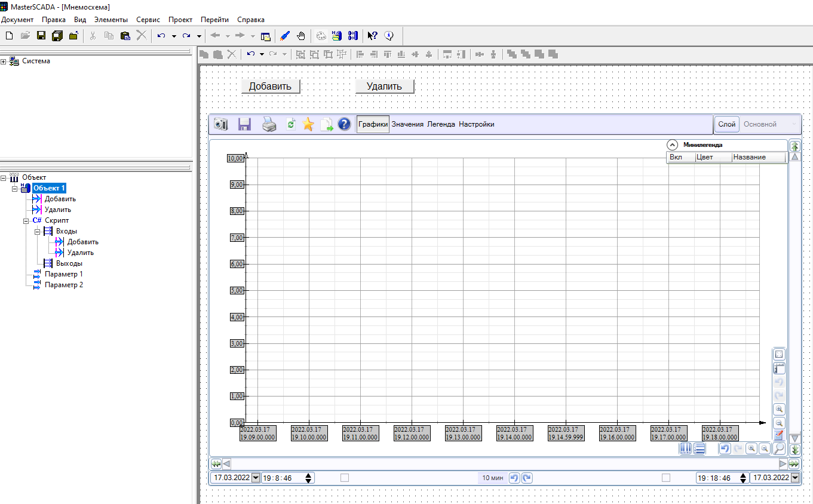813x504 pixels.
Task: Click the Удалить button on the mimic
Action: pos(384,86)
